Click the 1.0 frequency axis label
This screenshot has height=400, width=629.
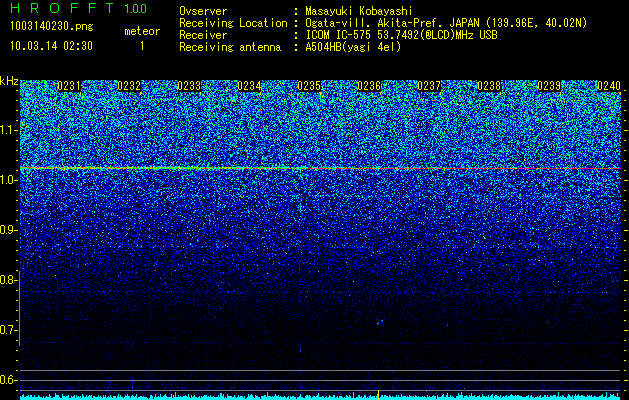[8, 180]
